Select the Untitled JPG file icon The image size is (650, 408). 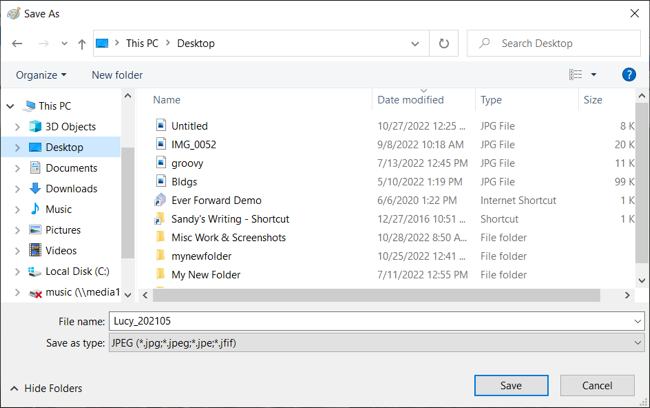[x=160, y=126]
